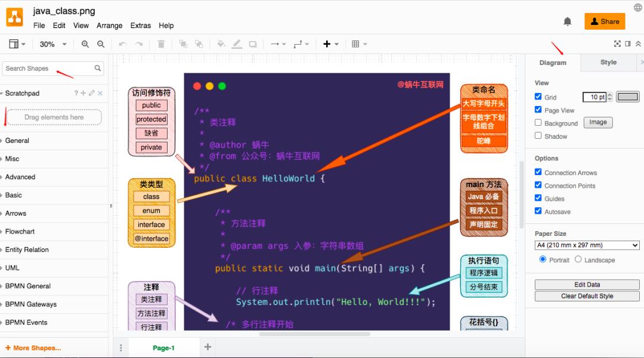644x358 pixels.
Task: Open the Paper Size A4 dropdown
Action: pyautogui.click(x=586, y=245)
